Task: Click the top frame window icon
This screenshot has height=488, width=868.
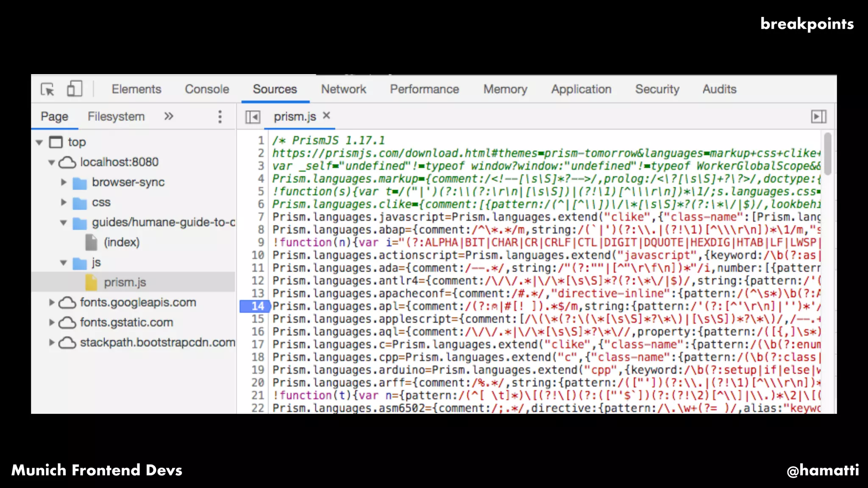Action: pos(56,142)
